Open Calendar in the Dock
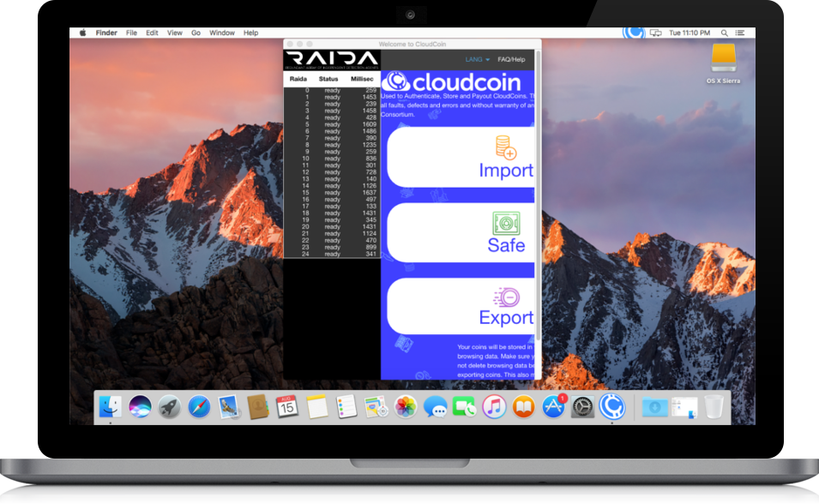This screenshot has height=504, width=819. [x=287, y=407]
